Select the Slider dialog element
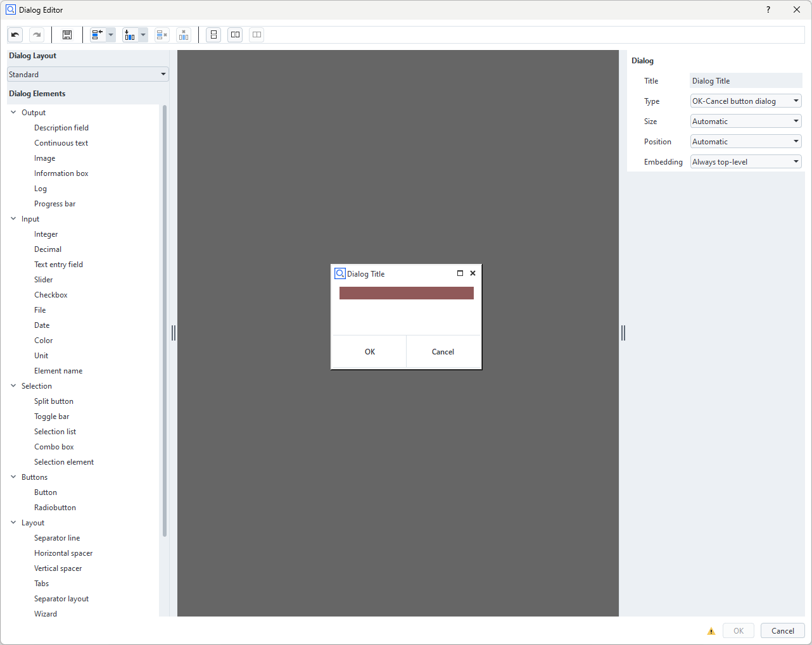The width and height of the screenshot is (812, 645). 44,280
